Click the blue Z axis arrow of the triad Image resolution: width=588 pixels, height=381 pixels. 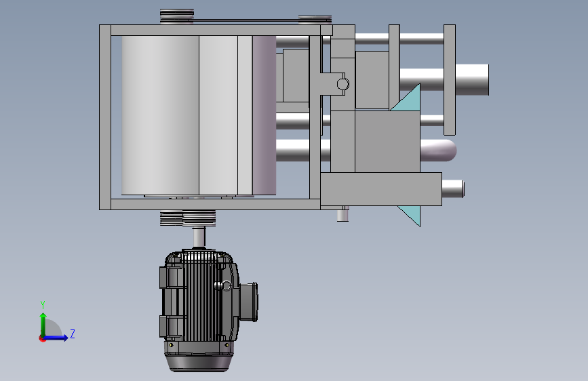(56, 338)
